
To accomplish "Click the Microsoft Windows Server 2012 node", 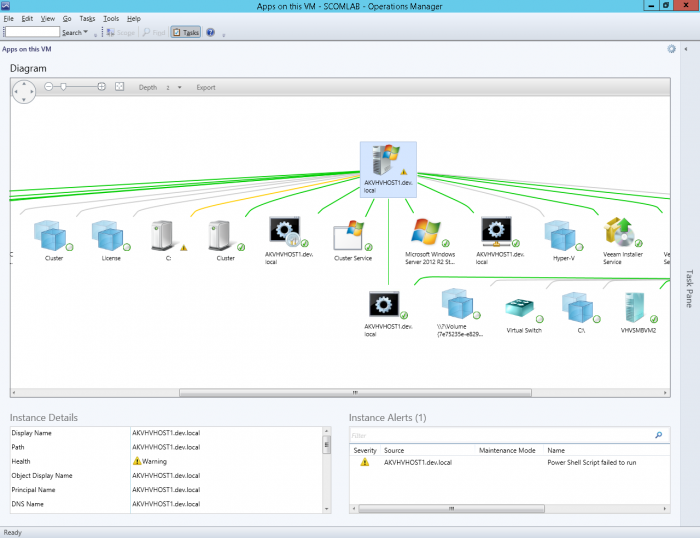I will [x=429, y=233].
